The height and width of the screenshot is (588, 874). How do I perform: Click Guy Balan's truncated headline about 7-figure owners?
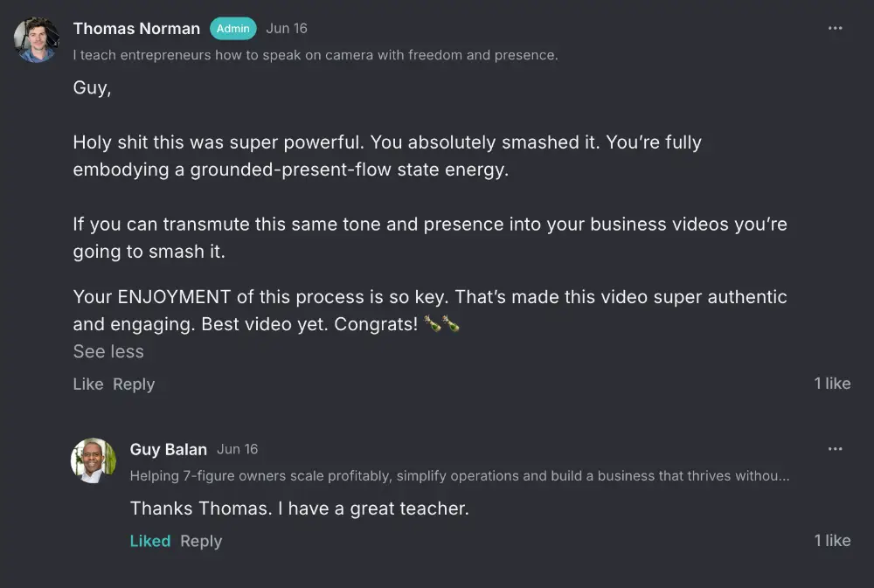pos(459,476)
